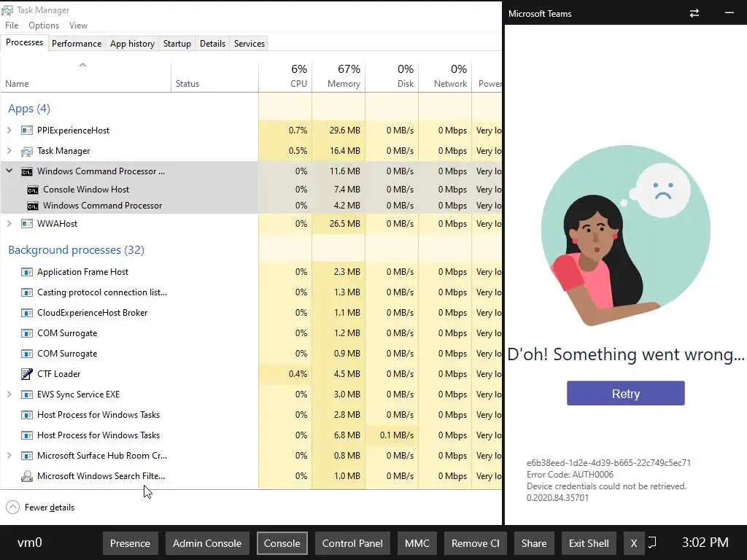
Task: Click the sort arrow above Name column
Action: [82, 65]
